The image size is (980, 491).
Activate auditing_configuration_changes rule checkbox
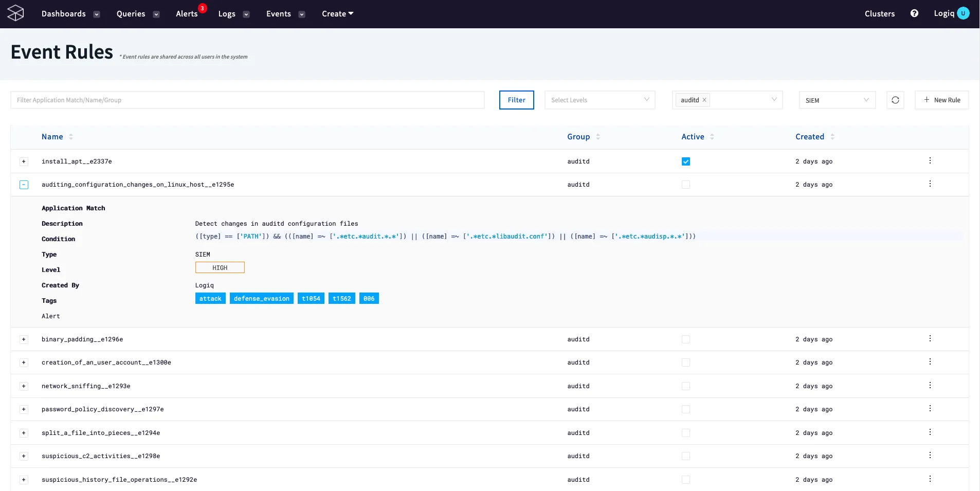point(686,185)
